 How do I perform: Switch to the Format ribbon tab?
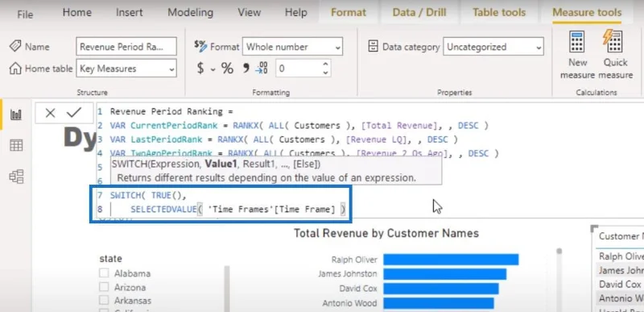pos(349,13)
